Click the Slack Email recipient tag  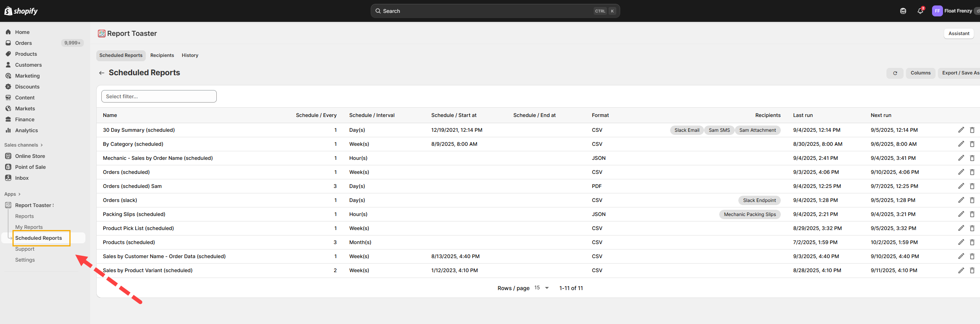(686, 130)
